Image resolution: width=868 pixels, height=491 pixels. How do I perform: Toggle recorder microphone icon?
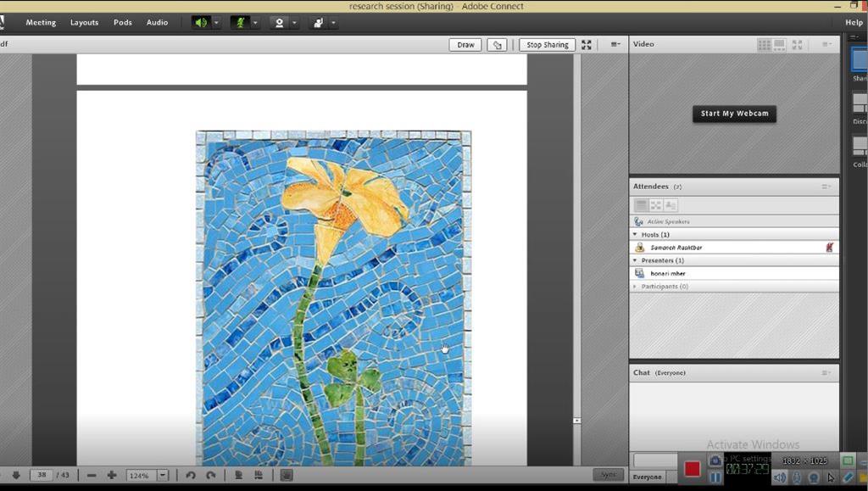coord(797,477)
